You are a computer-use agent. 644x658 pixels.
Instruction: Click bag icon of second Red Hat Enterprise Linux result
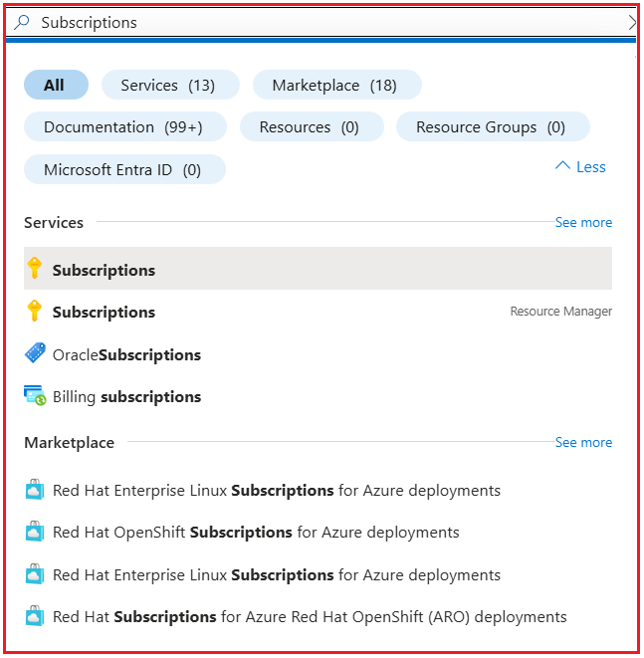(35, 574)
